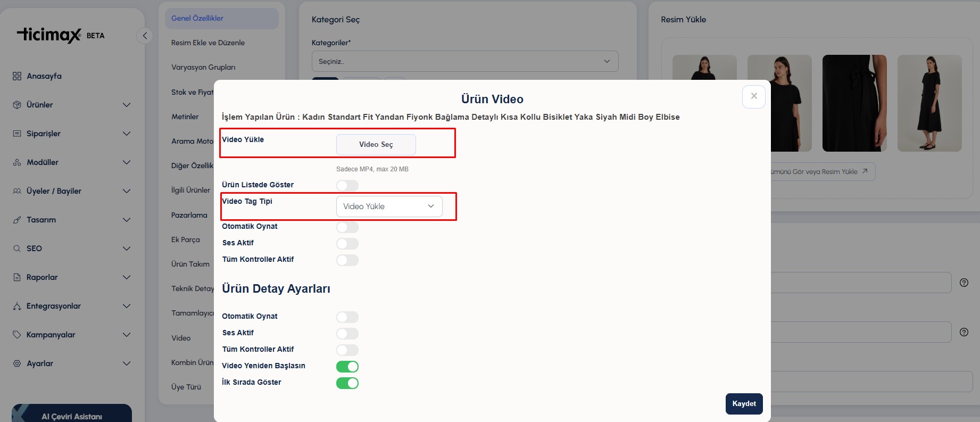This screenshot has height=422, width=980.
Task: Expand the Modüller menu chevron
Action: click(127, 162)
